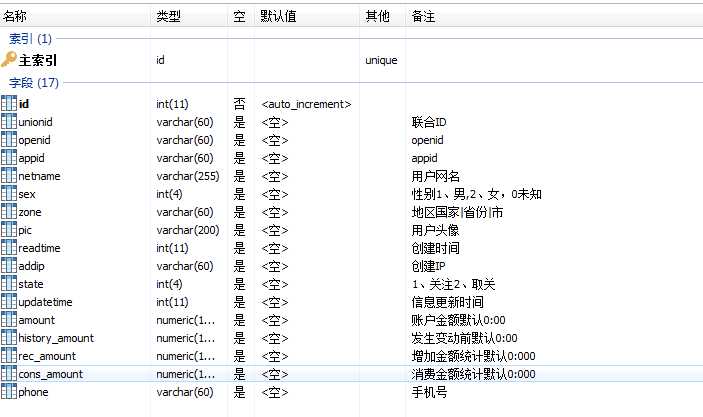The height and width of the screenshot is (417, 703).
Task: Click the column icon of phone field
Action: click(x=9, y=391)
